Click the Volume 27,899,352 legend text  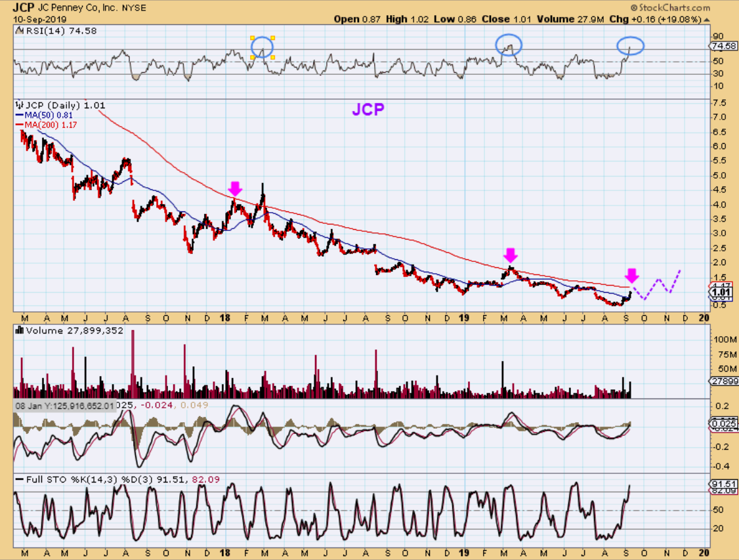[74, 330]
